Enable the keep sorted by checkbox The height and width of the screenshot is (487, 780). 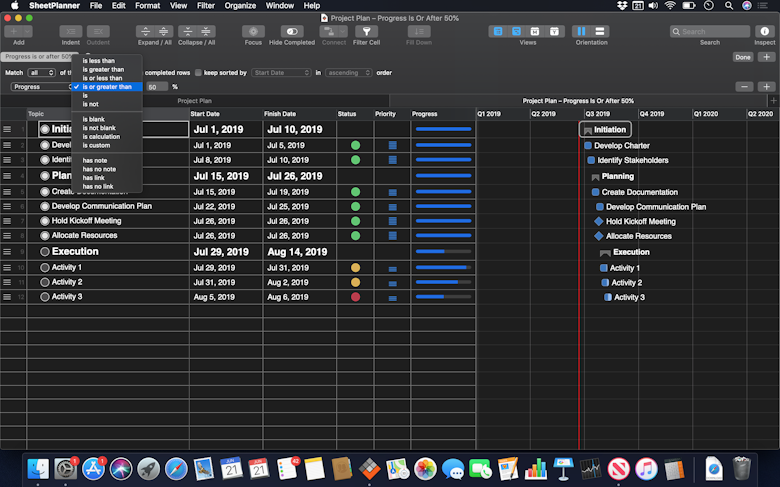(198, 73)
